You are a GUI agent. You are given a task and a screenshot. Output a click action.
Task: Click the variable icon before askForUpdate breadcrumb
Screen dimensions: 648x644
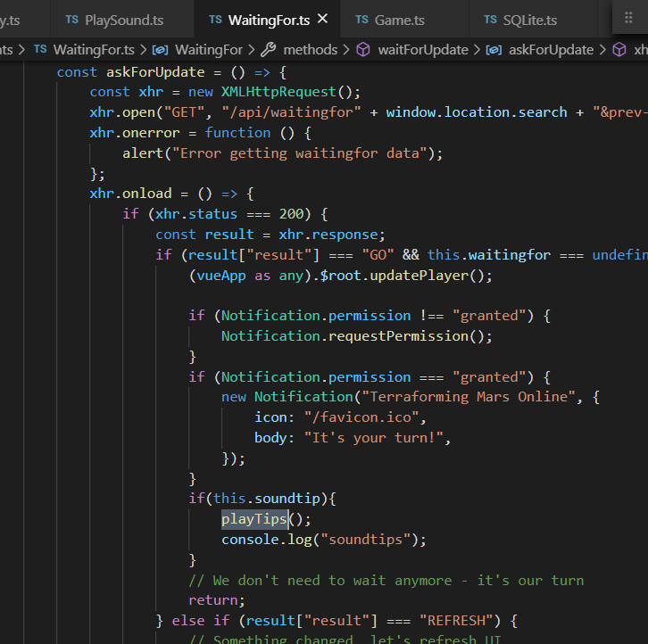coord(494,50)
